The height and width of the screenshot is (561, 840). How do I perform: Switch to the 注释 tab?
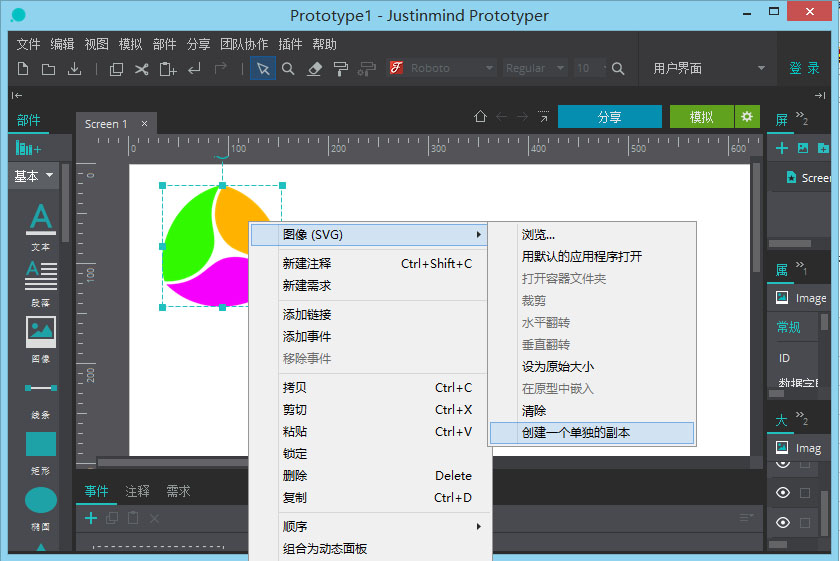[136, 491]
